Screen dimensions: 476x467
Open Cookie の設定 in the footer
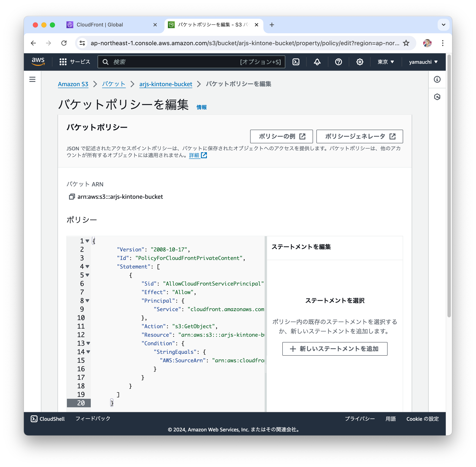[x=422, y=419]
